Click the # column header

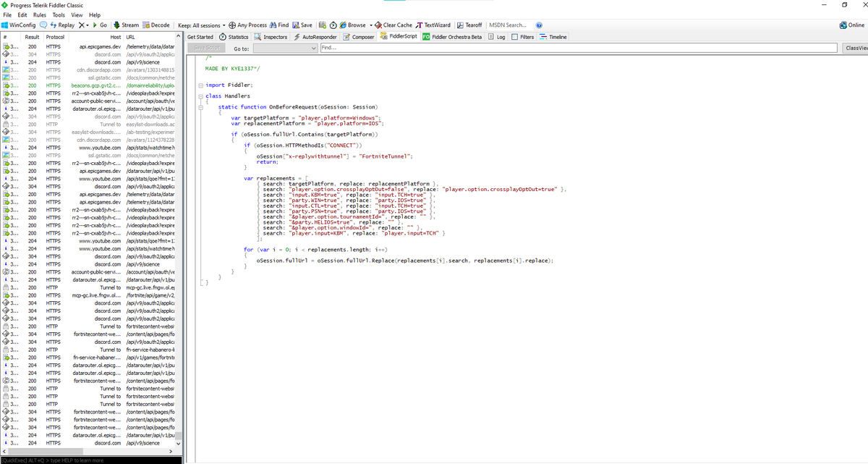[10, 37]
